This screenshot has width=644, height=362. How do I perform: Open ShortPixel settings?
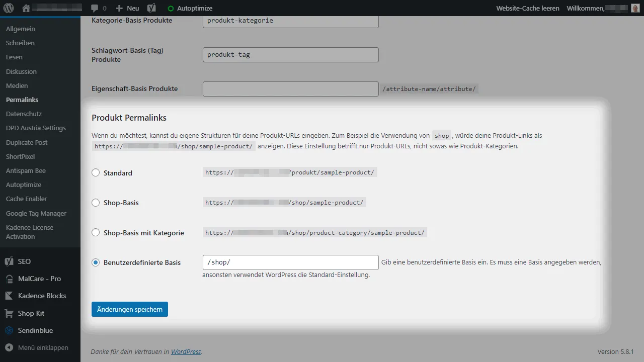20,156
